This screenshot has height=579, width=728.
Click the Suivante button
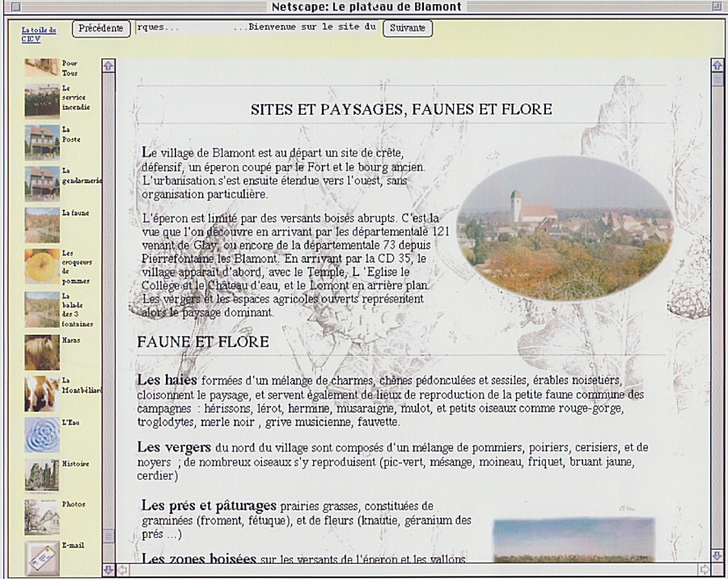pos(407,28)
